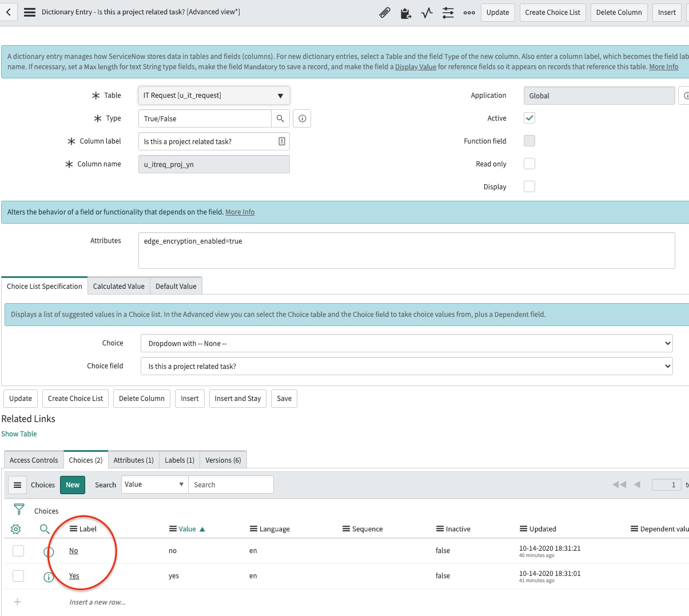Click the plus icon to insert new row

click(18, 602)
